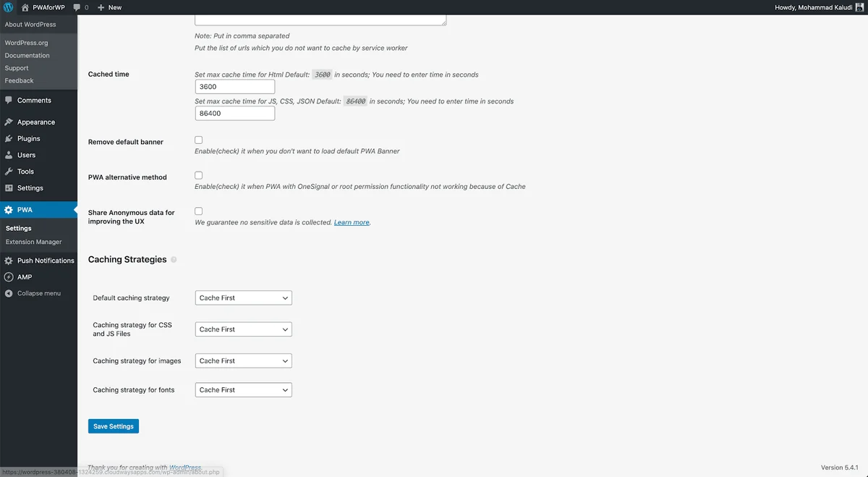The width and height of the screenshot is (868, 477).
Task: Click the Plugins plug icon
Action: click(x=9, y=138)
